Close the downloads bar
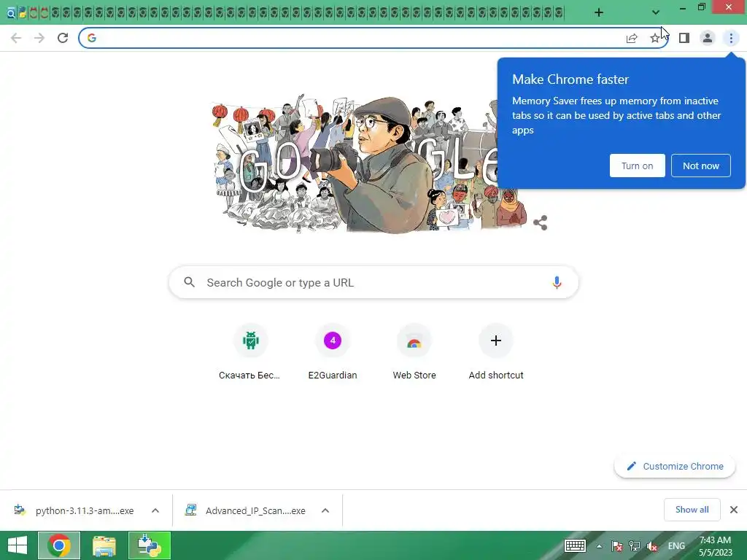Image resolution: width=747 pixels, height=560 pixels. pos(734,510)
